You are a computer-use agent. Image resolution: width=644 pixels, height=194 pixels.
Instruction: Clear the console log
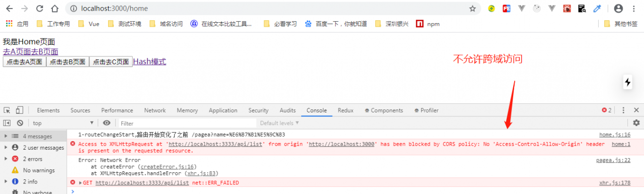click(20, 123)
